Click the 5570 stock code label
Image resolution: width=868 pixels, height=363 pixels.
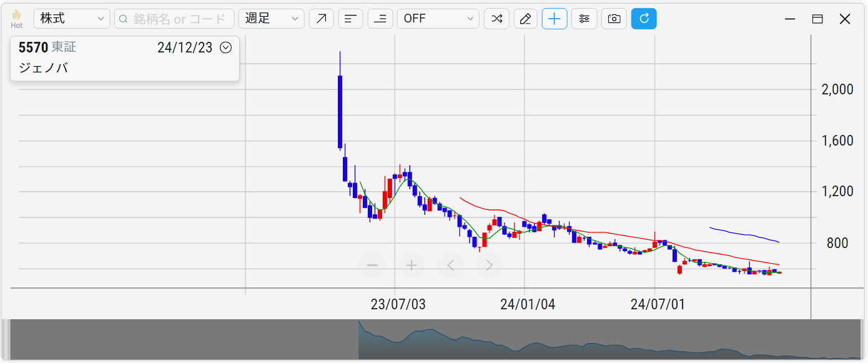pos(33,47)
